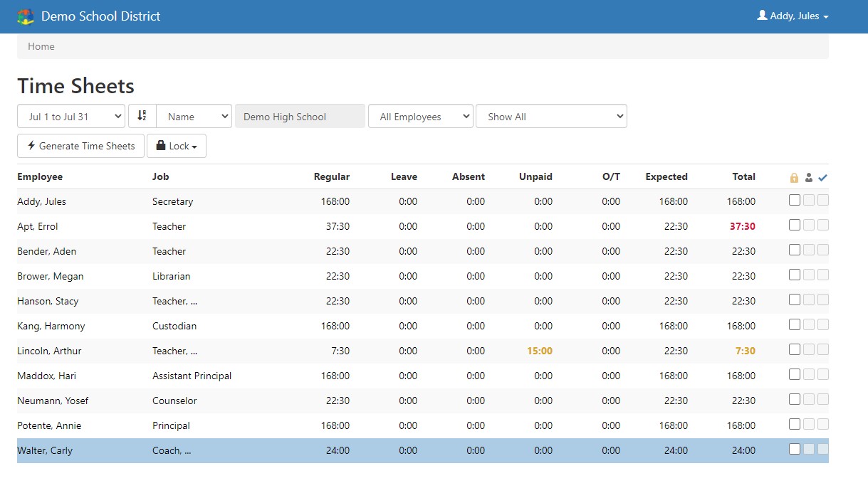The height and width of the screenshot is (493, 868).
Task: Expand the Show All filter dropdown
Action: (551, 116)
